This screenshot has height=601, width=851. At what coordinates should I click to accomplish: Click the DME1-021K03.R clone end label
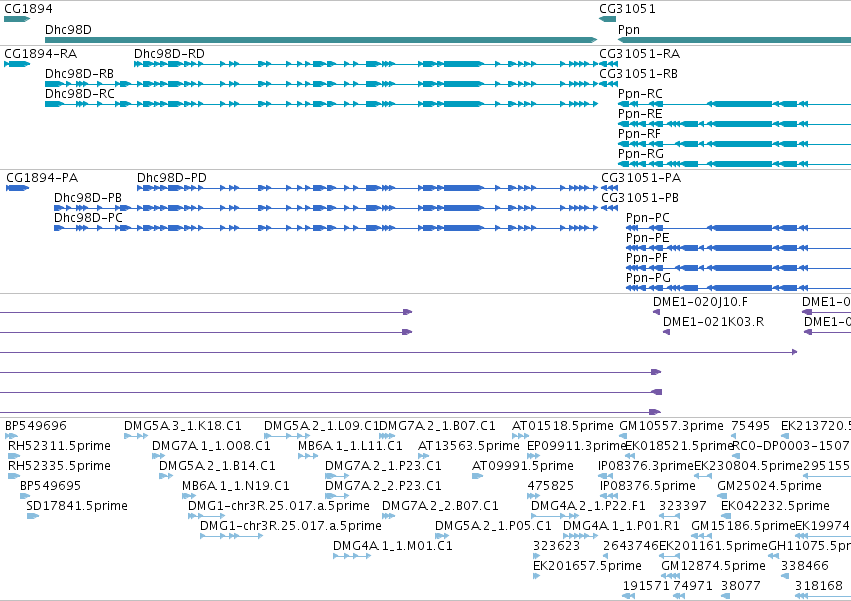click(x=713, y=322)
